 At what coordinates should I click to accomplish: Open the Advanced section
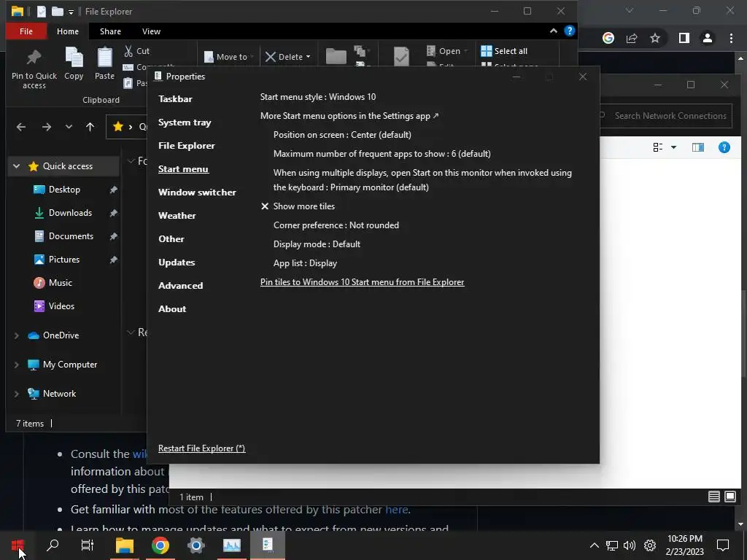181,286
